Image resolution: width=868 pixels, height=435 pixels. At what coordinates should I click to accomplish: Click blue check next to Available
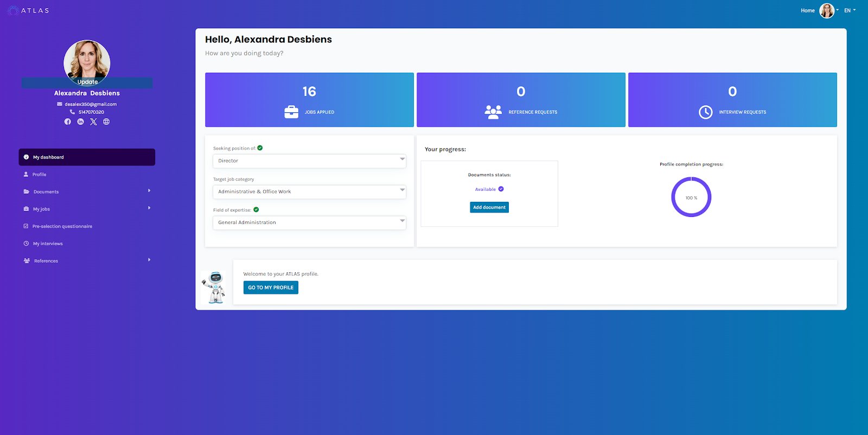click(501, 189)
